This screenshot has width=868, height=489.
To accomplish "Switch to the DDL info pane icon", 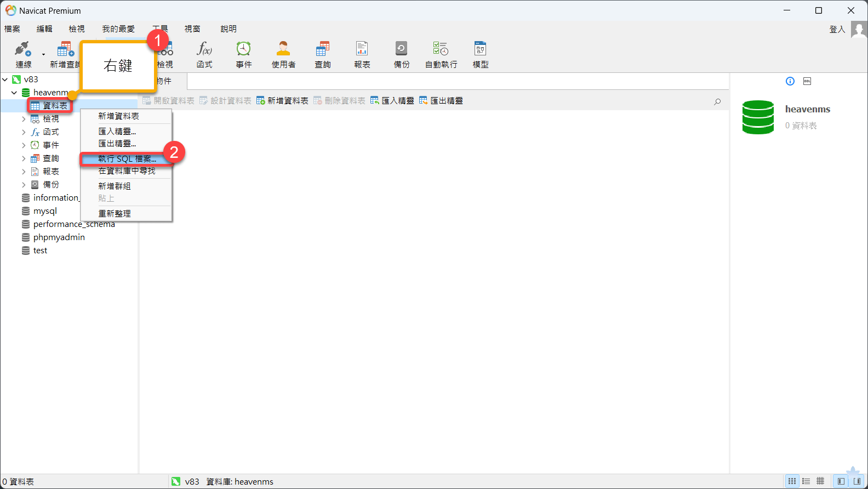I will pos(807,81).
